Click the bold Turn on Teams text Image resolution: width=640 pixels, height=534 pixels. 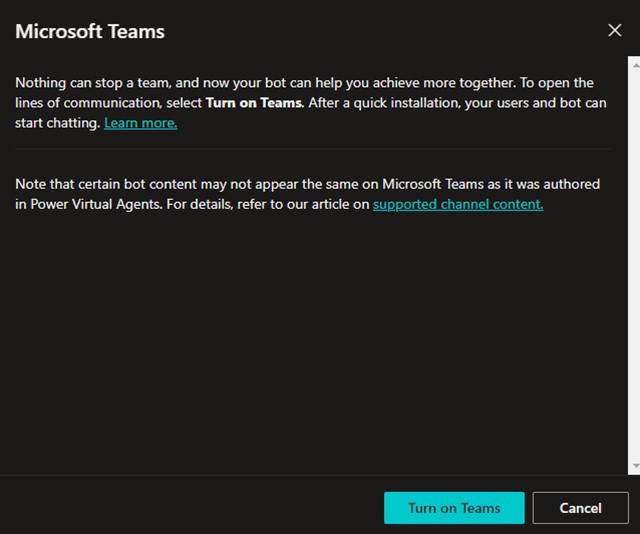tap(253, 103)
